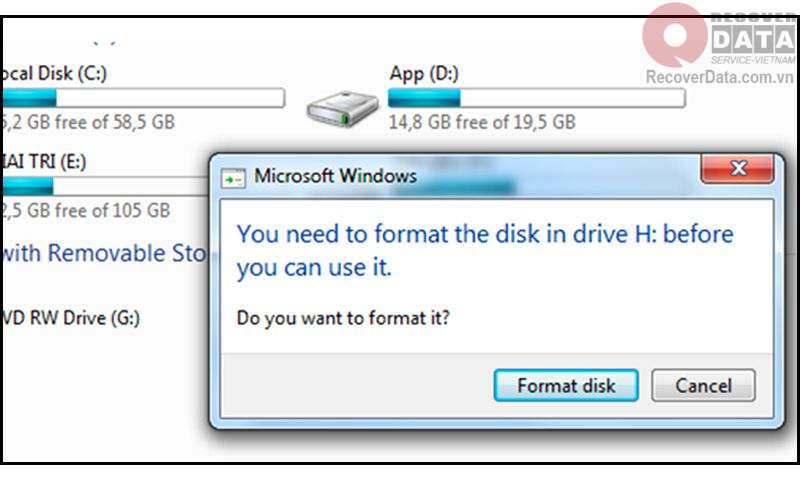The image size is (800, 480).
Task: Select the DVD RW Drive (G:)
Action: tap(70, 318)
